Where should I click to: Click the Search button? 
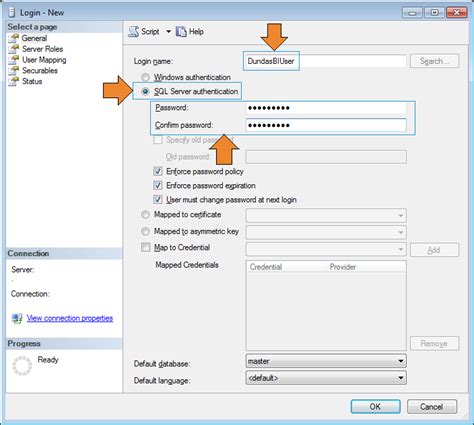click(x=434, y=61)
